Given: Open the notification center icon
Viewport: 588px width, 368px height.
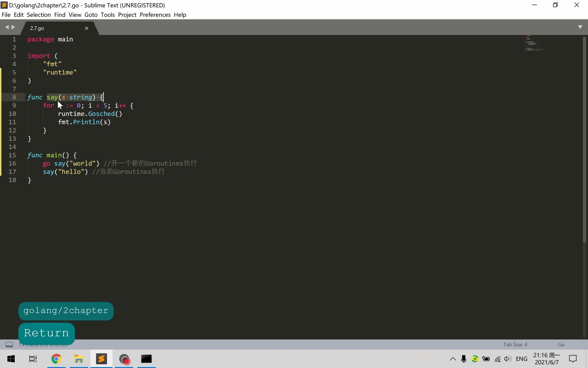Looking at the screenshot, I should (573, 359).
